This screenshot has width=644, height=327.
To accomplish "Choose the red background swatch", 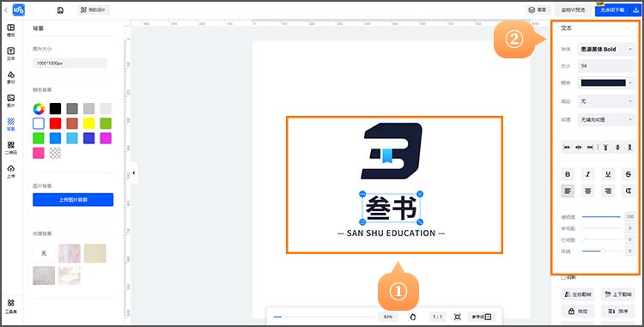I will click(x=56, y=124).
